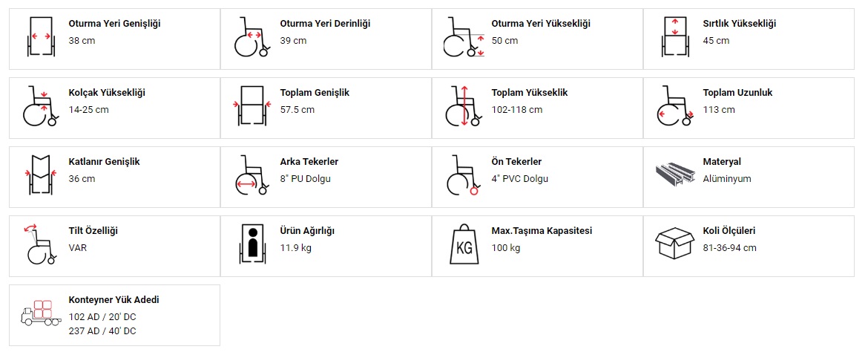Click the Oturma Yeri Derinliği wheelchair icon

[x=252, y=36]
